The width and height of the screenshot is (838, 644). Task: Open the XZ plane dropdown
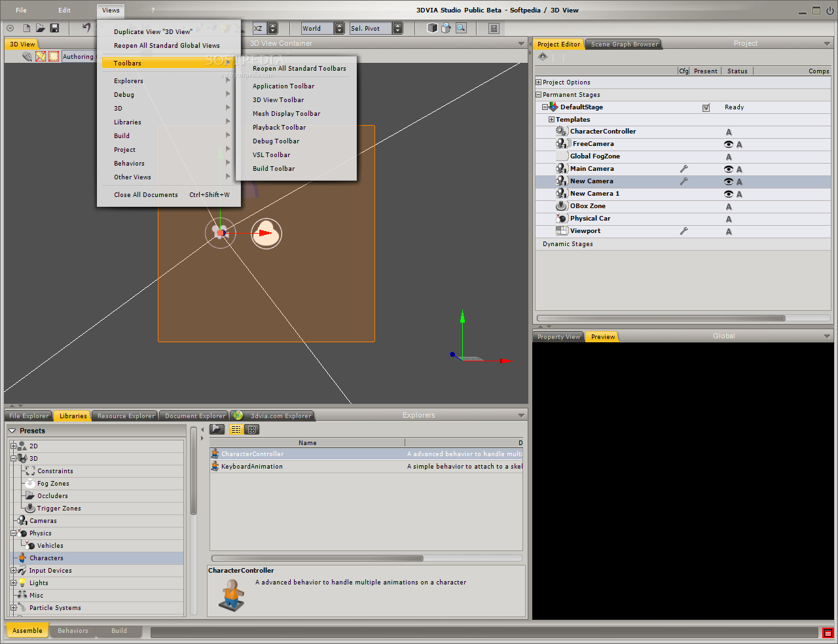272,28
